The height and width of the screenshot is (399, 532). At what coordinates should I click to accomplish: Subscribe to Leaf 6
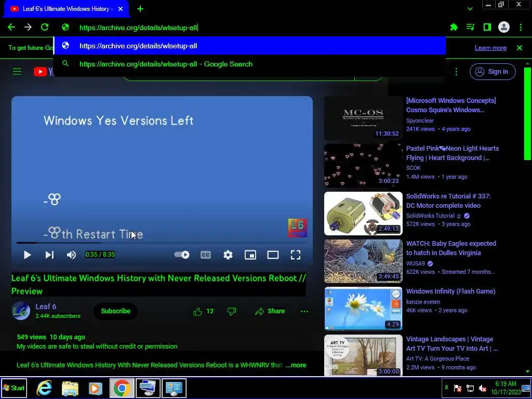click(116, 311)
